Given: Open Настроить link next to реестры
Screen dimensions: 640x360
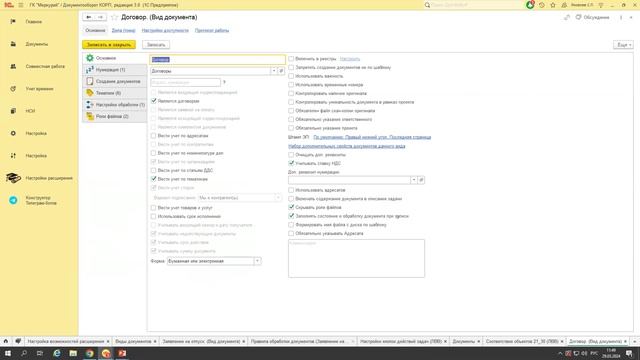Looking at the screenshot, I should tap(350, 59).
